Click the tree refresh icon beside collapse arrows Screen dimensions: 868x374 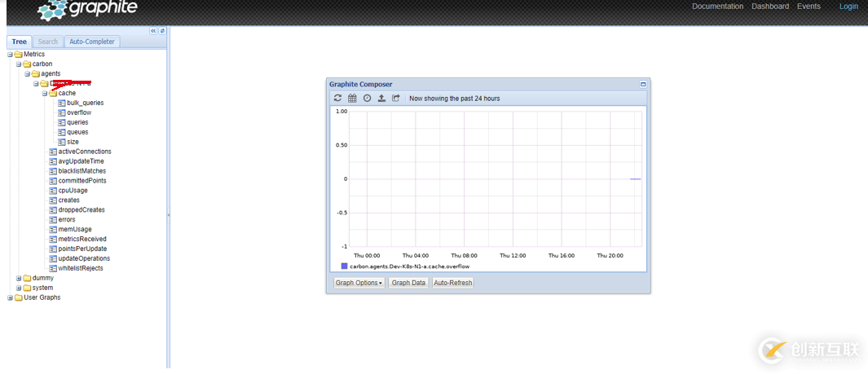coord(162,31)
